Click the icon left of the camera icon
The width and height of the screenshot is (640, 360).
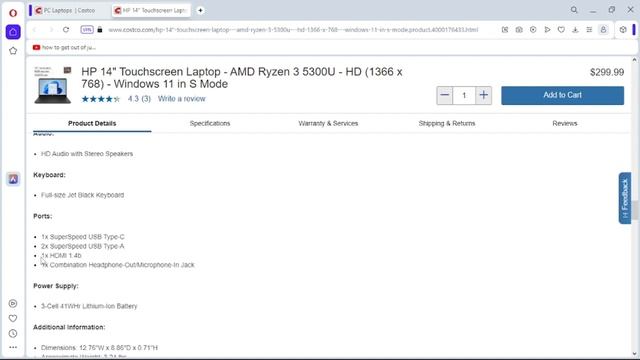click(505, 30)
